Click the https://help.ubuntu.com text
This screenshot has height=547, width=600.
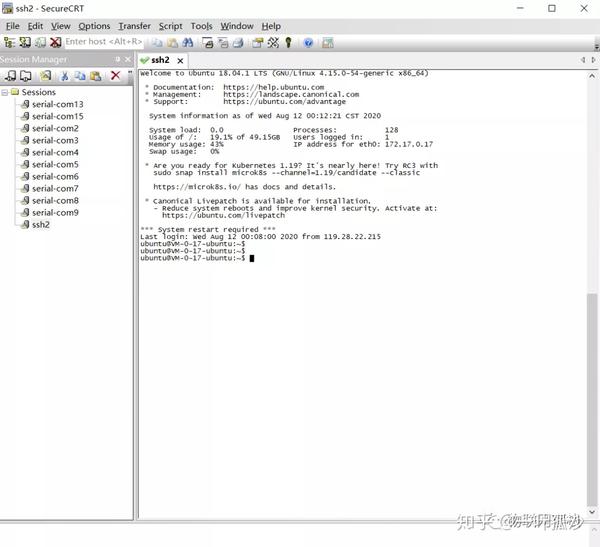pos(273,87)
